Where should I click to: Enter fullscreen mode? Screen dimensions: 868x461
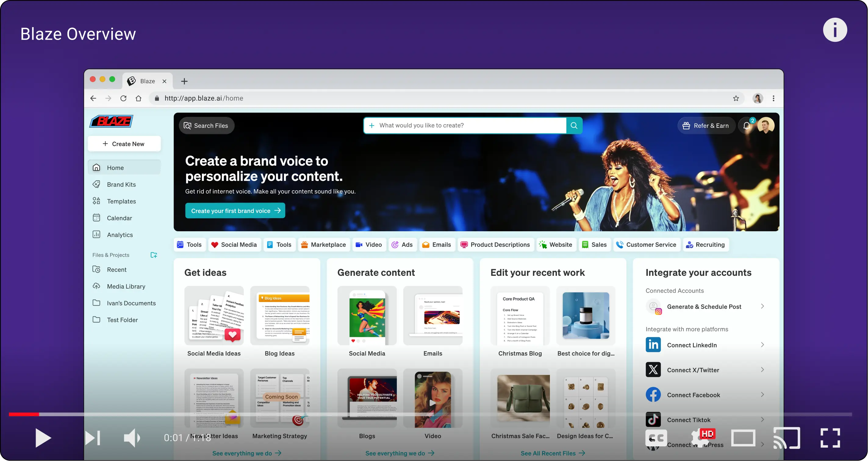[830, 438]
